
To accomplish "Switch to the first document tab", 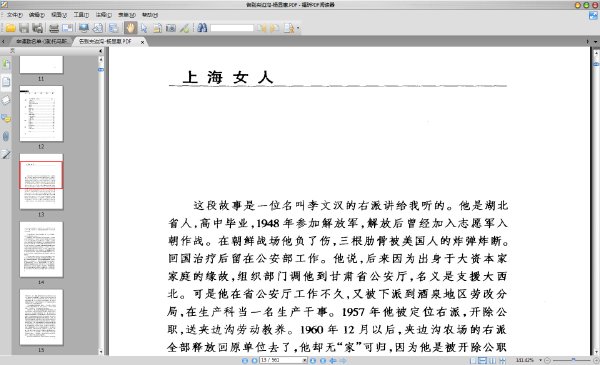I will click(x=40, y=41).
